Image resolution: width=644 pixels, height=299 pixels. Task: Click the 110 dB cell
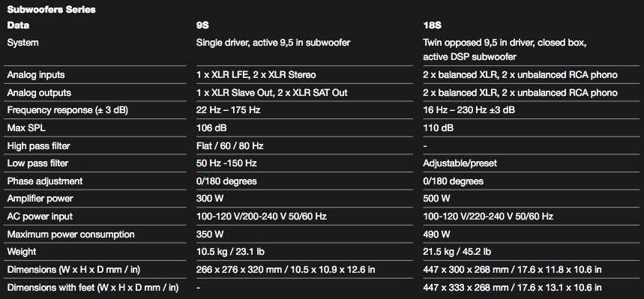[439, 128]
